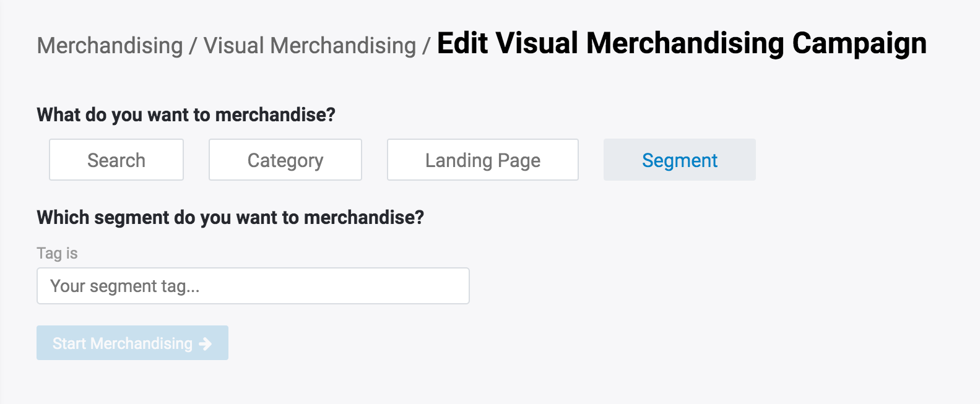Click the word 'Campaign' in page title
This screenshot has width=980, height=404.
coord(859,43)
